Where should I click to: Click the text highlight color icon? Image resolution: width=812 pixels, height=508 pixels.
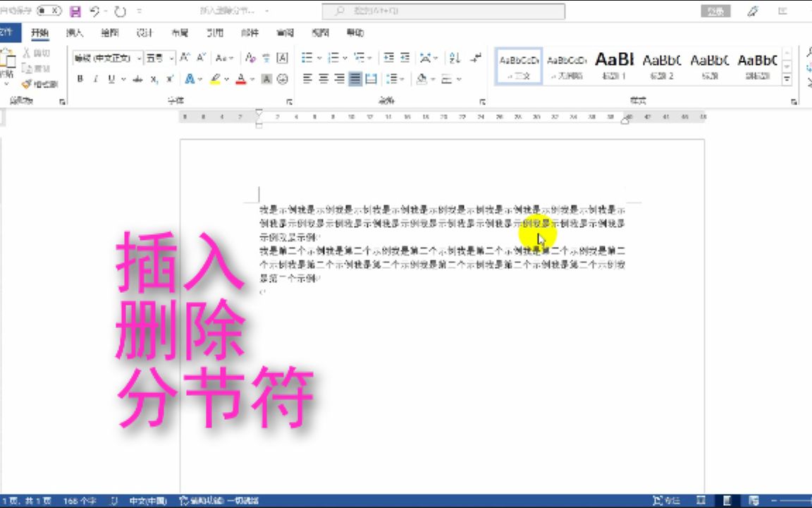pos(216,78)
